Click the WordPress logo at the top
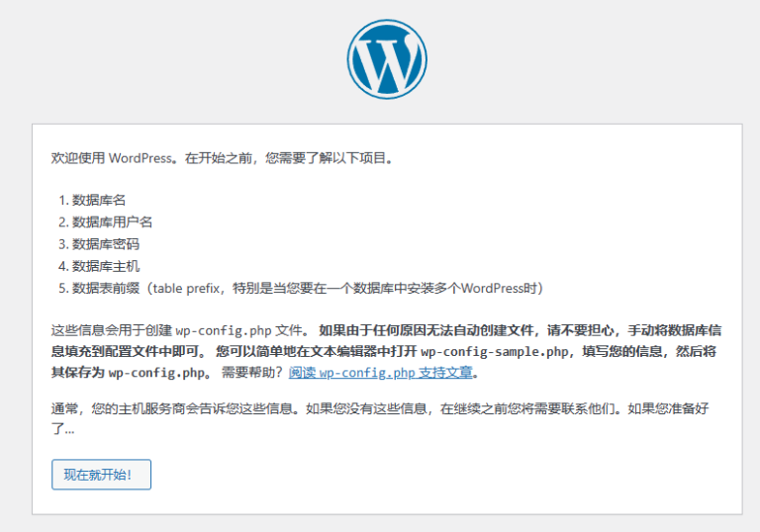 pos(387,57)
